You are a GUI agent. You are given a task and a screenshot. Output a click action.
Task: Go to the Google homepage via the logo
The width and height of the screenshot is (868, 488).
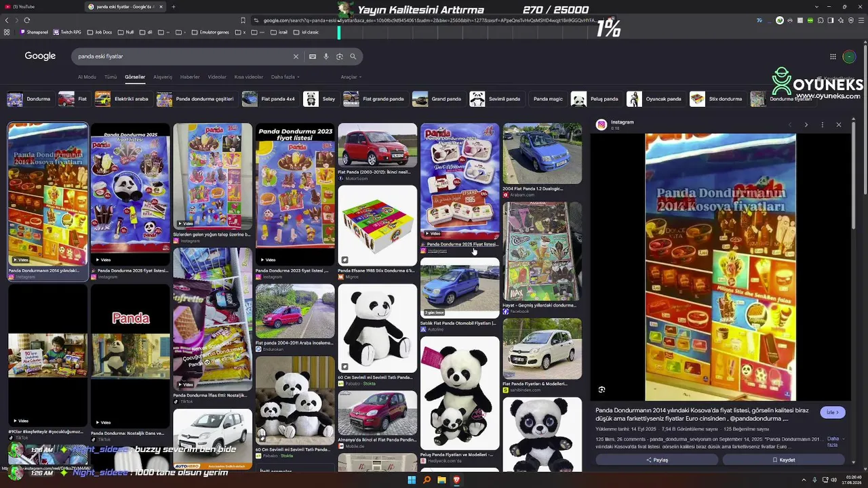40,56
